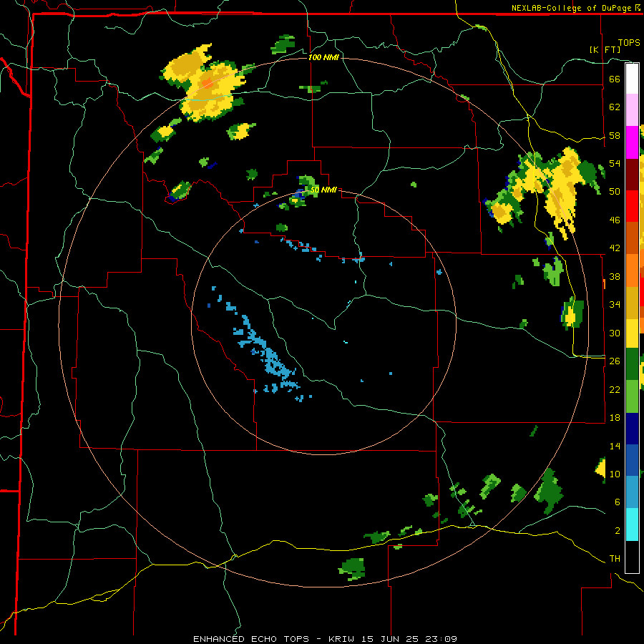Select the bright orange legend swatch
Screen dimensions: 644x644
pyautogui.click(x=632, y=270)
